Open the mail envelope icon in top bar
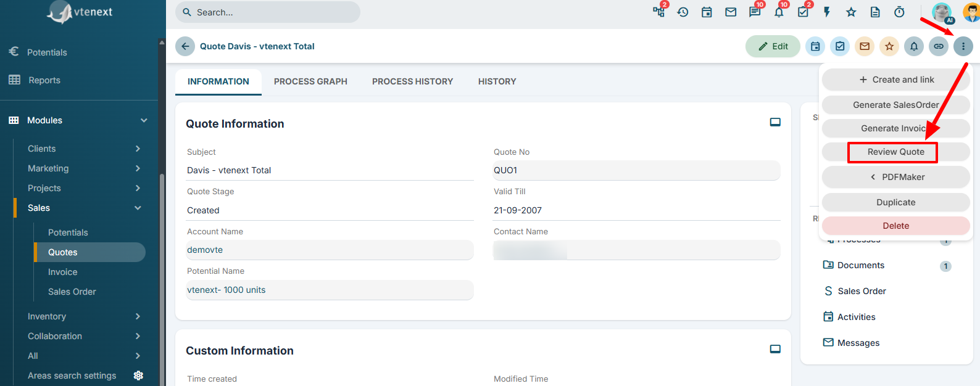 click(731, 12)
